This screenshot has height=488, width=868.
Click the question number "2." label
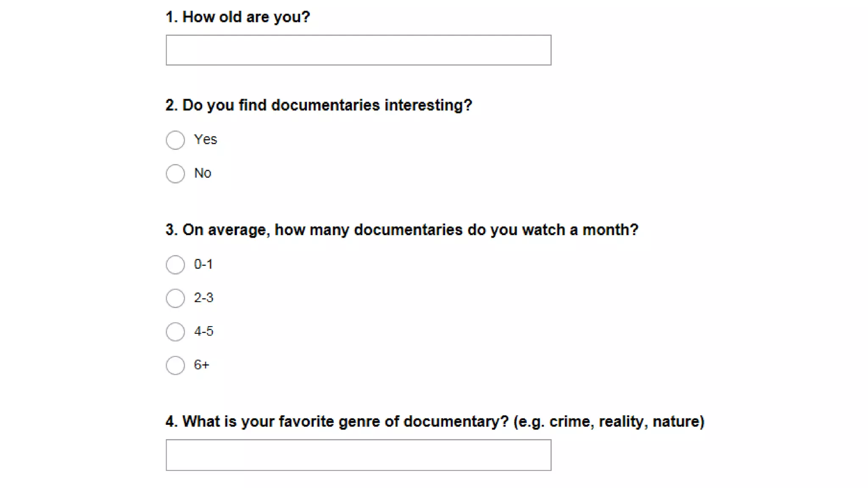pos(171,105)
